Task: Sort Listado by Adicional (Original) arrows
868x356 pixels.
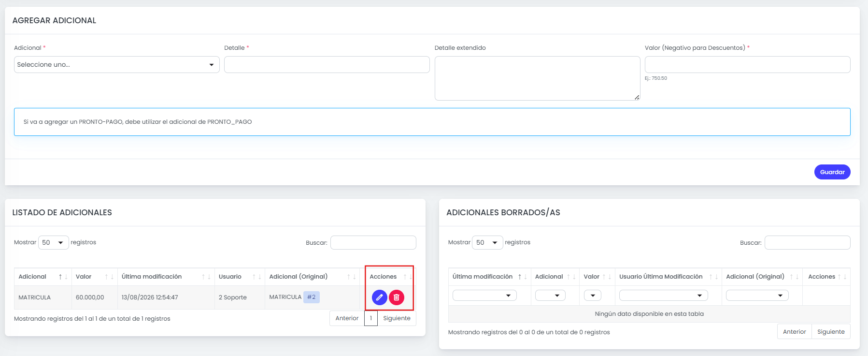Action: (352, 277)
